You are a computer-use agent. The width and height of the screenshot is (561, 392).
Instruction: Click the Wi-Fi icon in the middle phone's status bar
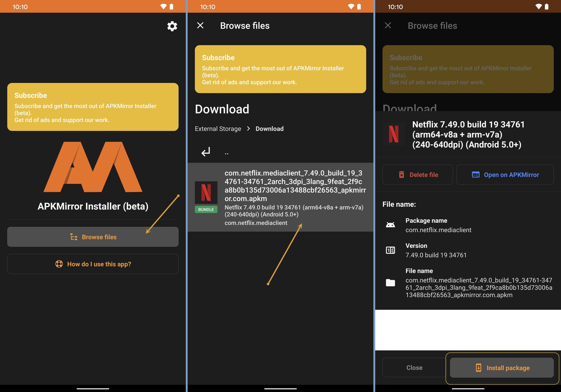(x=351, y=7)
